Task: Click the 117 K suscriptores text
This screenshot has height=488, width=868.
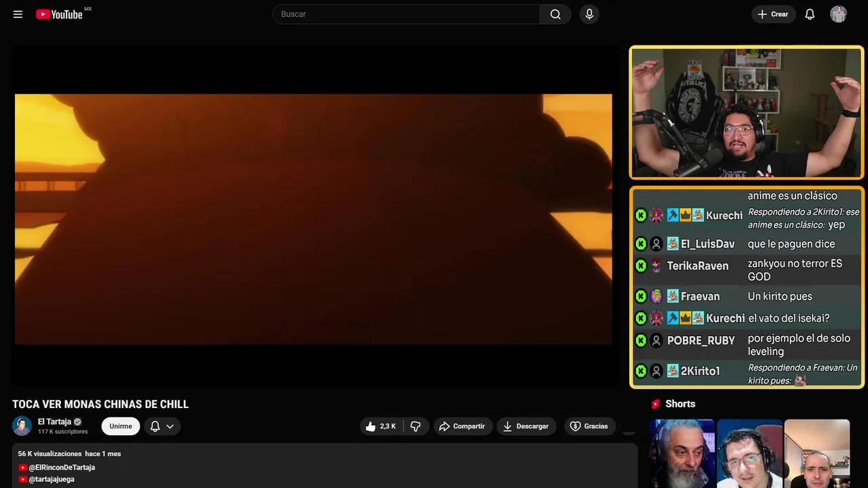Action: pyautogui.click(x=63, y=432)
